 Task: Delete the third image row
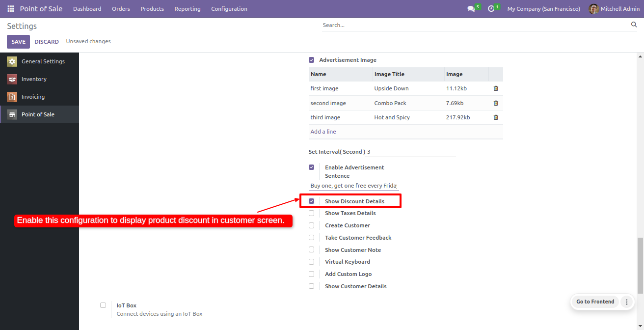tap(496, 117)
